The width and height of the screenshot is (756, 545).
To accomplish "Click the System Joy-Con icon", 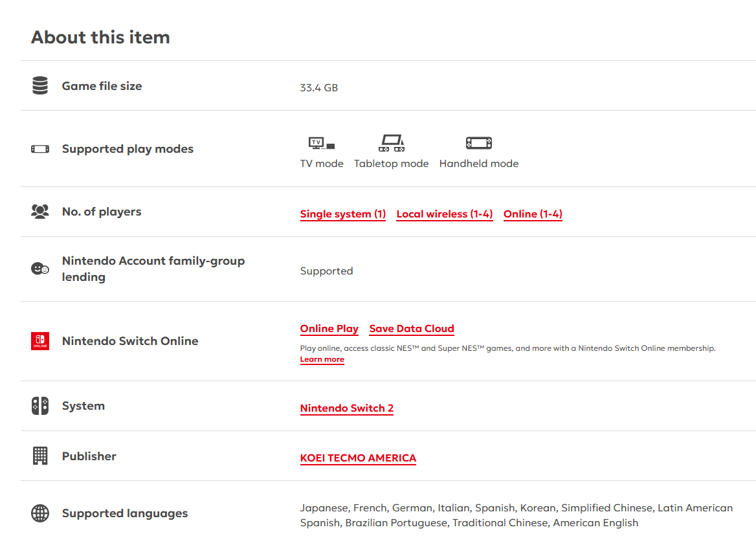I will pos(40,406).
